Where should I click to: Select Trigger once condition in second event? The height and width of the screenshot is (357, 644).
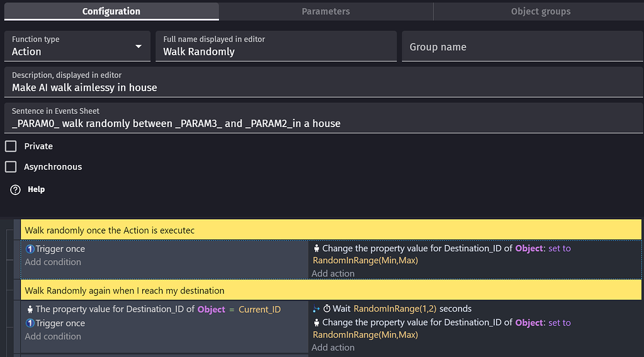55,323
